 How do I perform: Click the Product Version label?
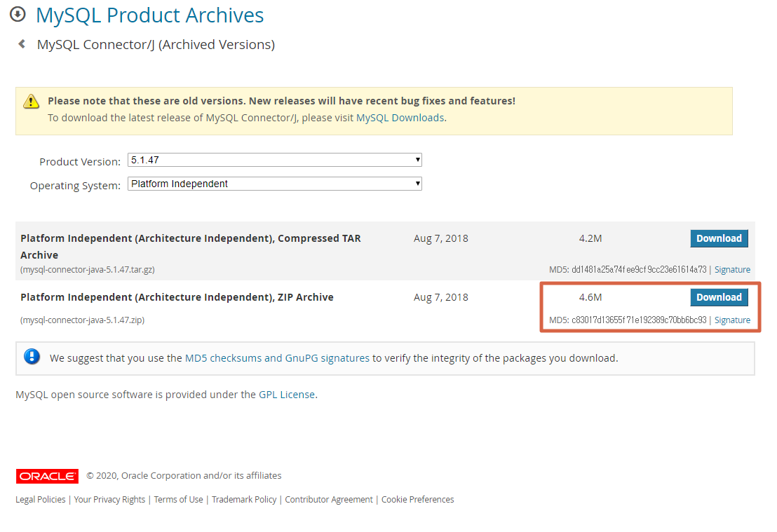point(80,161)
